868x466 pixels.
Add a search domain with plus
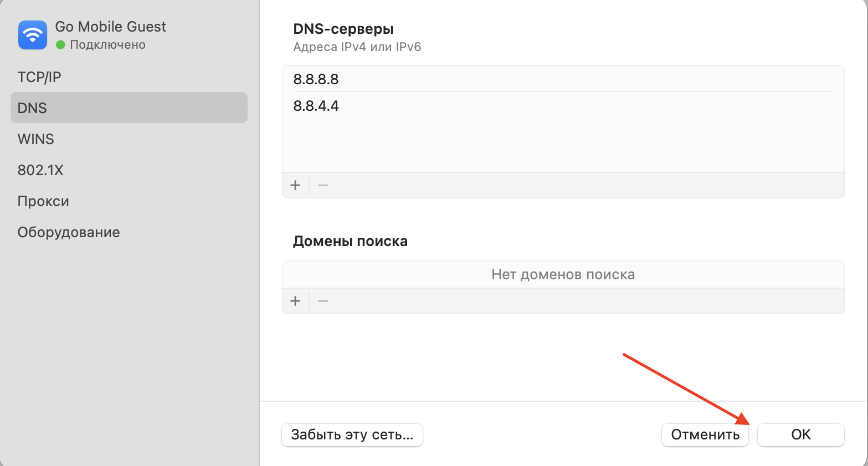pyautogui.click(x=295, y=301)
